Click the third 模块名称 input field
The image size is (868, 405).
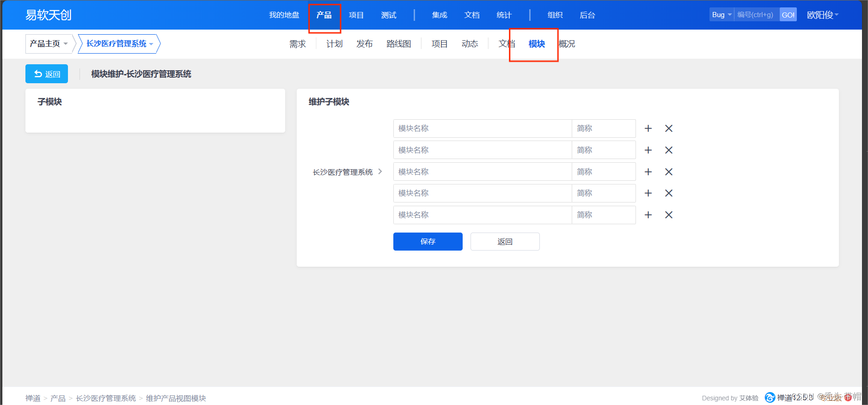(x=483, y=172)
